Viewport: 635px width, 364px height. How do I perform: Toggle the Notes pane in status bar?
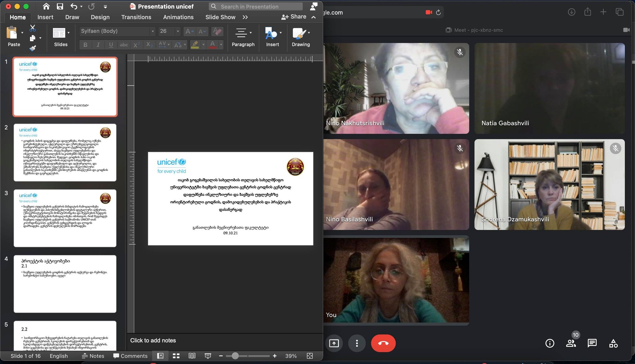pos(93,356)
